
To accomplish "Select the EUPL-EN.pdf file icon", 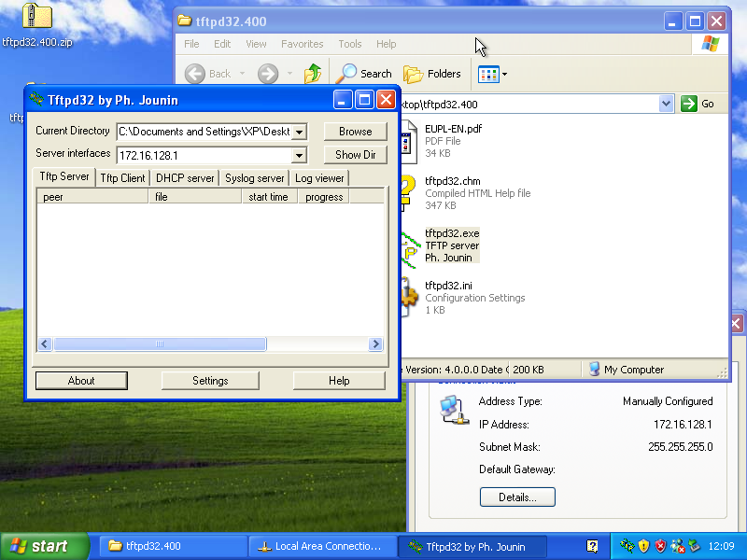I will point(408,140).
